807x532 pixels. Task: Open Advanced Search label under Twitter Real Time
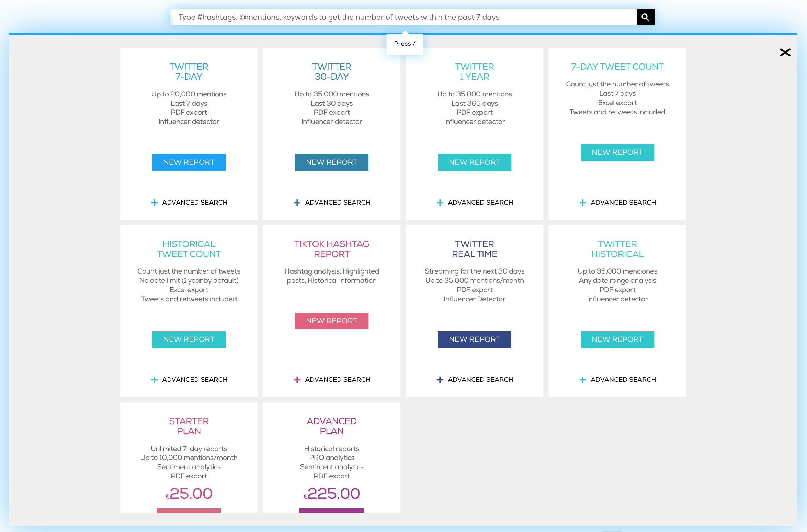(480, 380)
